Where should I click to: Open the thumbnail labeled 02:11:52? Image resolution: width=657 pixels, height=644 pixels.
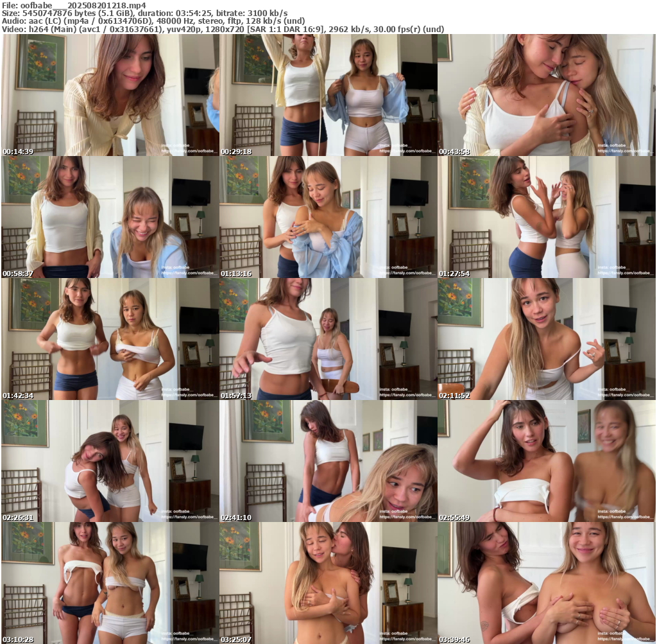[x=546, y=339]
